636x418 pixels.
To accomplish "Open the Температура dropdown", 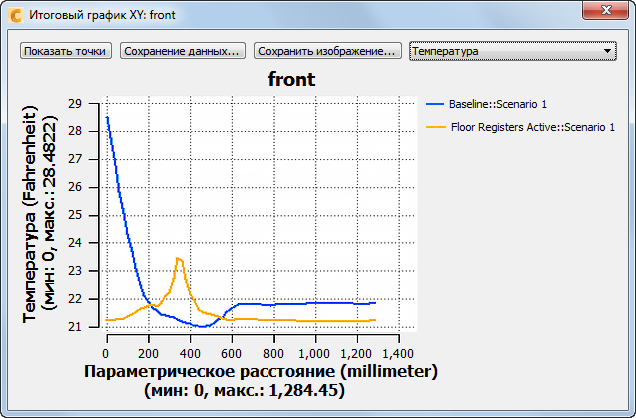I will click(x=513, y=51).
